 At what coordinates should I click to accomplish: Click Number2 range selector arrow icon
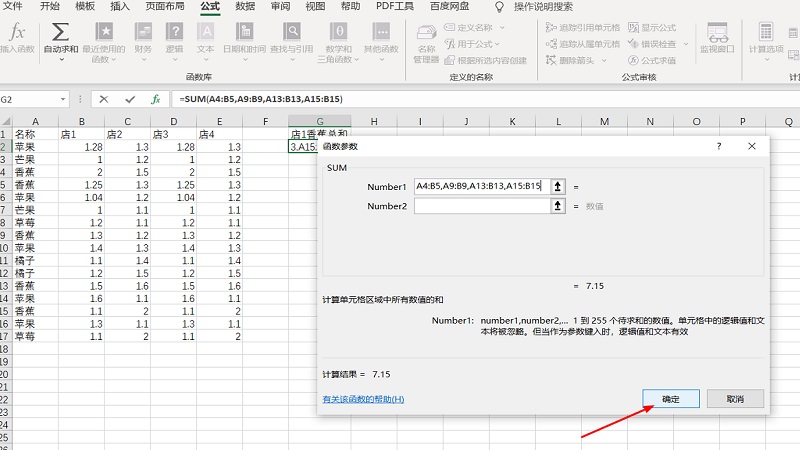pos(558,206)
